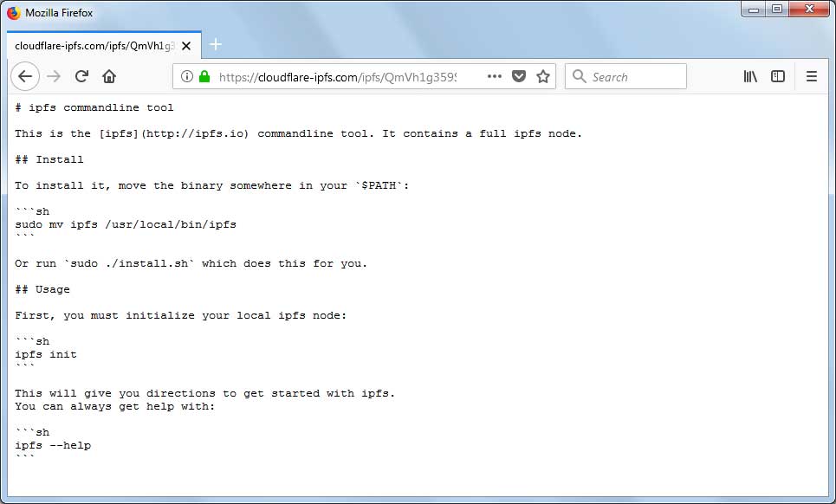Image resolution: width=836 pixels, height=504 pixels.
Task: Click 'sudo mv ipfs /usr/local/bin/ipfs' line
Action: (x=126, y=224)
